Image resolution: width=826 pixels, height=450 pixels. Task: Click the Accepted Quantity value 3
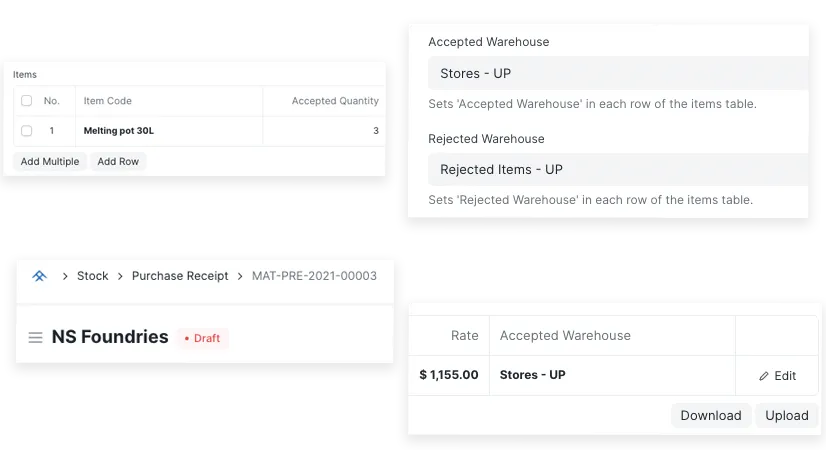375,131
